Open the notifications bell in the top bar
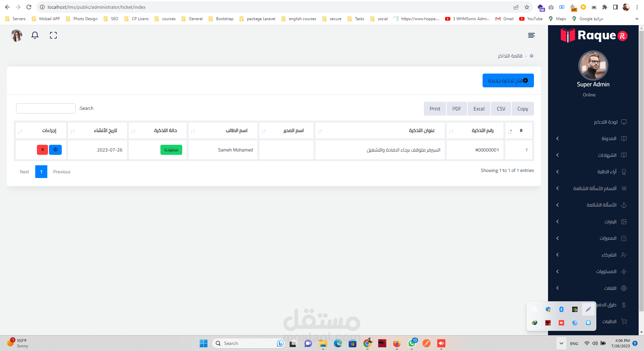 pos(35,35)
